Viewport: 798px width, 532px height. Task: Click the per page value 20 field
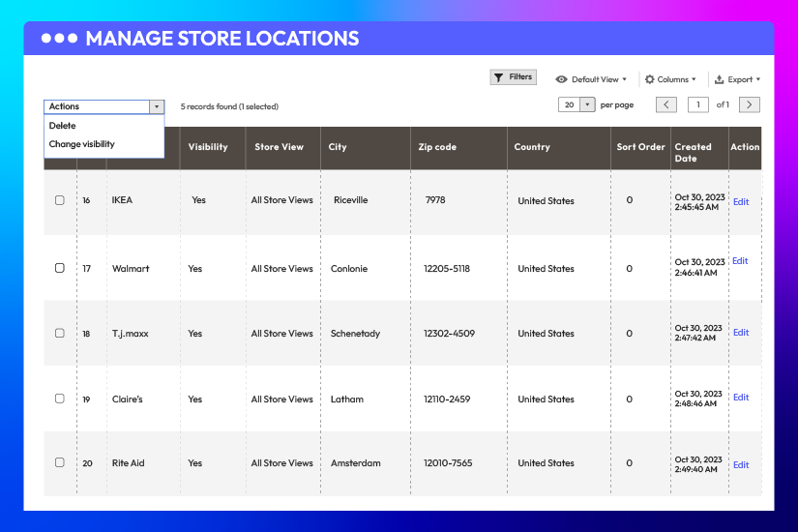(570, 104)
